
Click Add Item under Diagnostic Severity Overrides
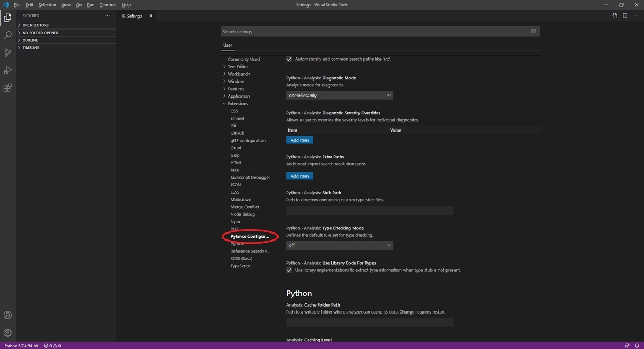tap(299, 140)
